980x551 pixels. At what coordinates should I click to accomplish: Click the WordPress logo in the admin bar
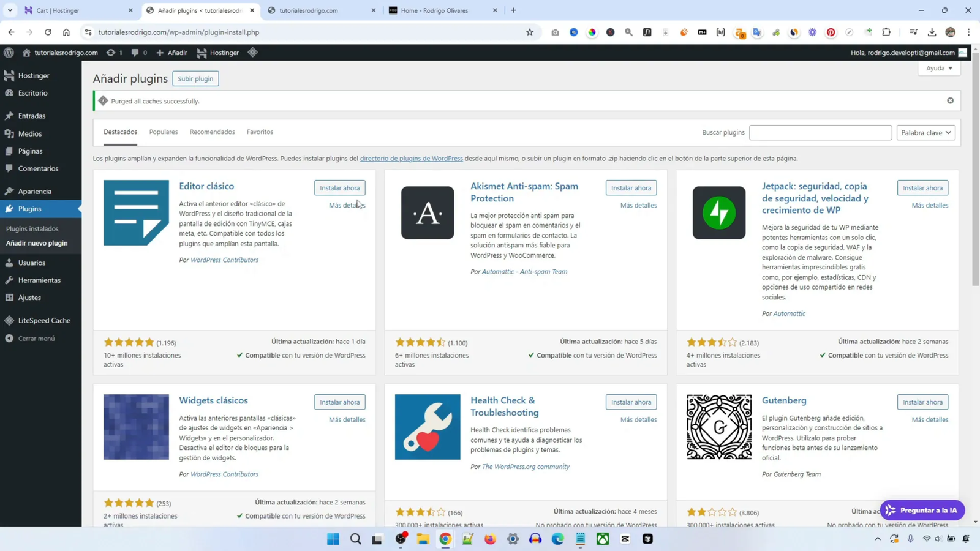[x=9, y=53]
